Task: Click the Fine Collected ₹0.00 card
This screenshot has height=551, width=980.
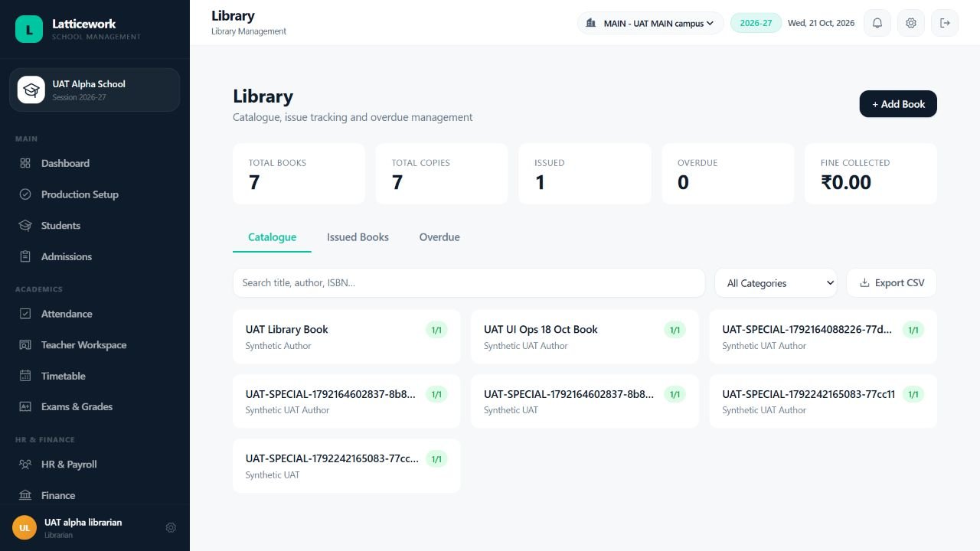Action: click(x=871, y=174)
